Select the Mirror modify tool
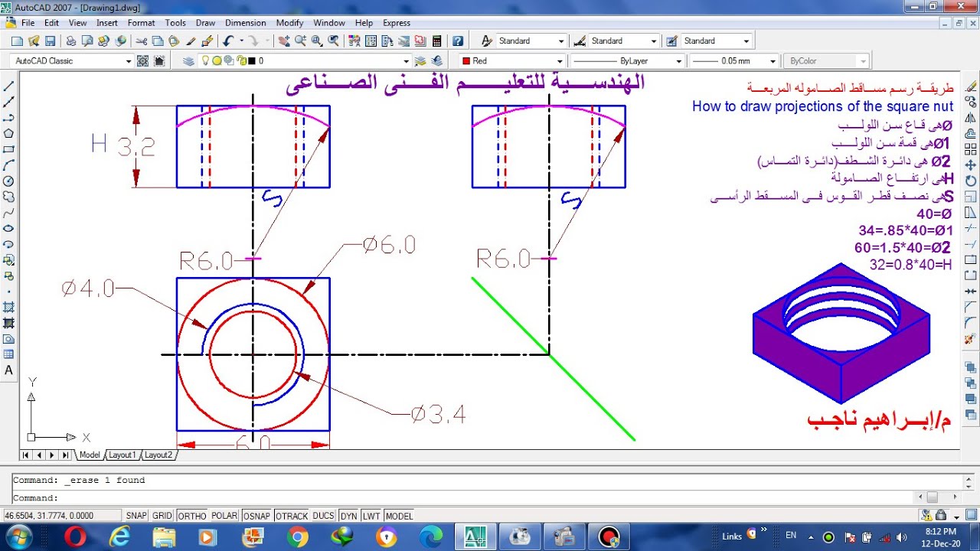 [971, 118]
